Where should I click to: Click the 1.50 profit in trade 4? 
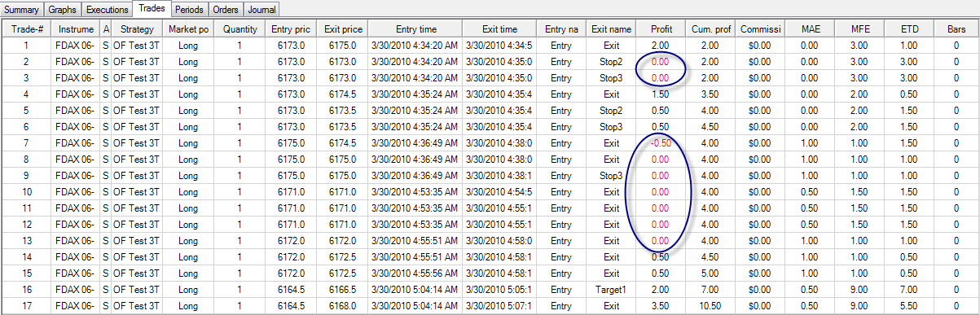pyautogui.click(x=661, y=94)
